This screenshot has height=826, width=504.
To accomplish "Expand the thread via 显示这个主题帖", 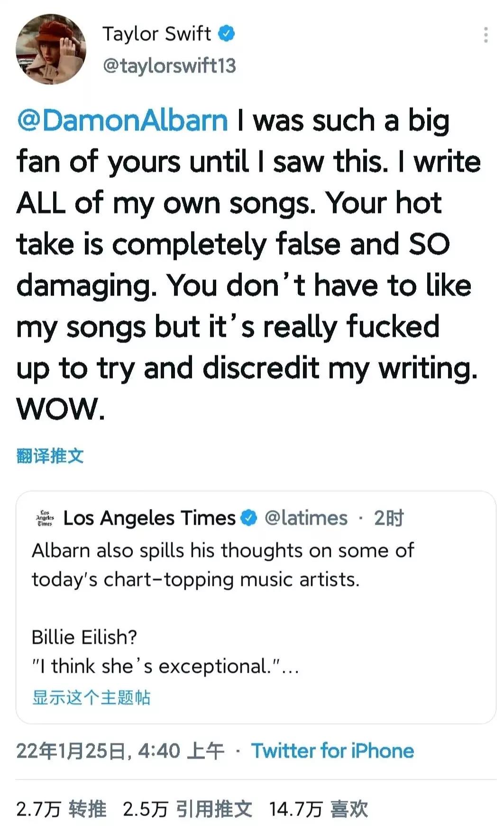I will pyautogui.click(x=91, y=697).
